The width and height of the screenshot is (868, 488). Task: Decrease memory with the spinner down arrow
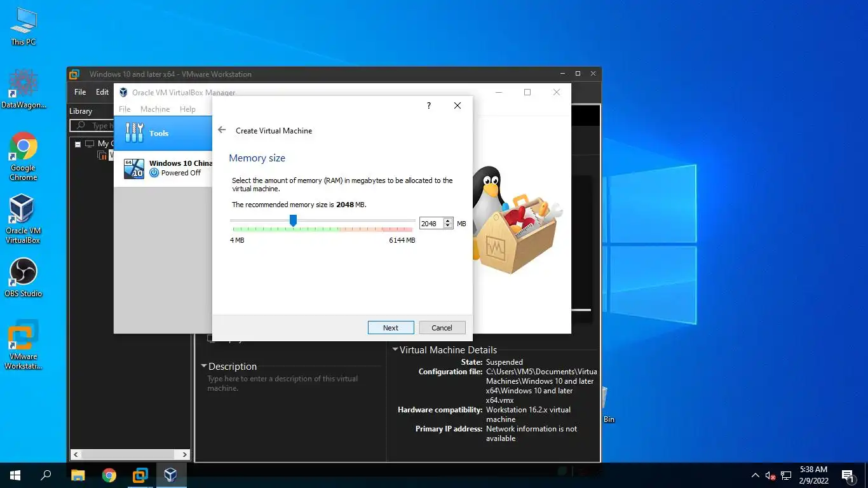tap(448, 226)
